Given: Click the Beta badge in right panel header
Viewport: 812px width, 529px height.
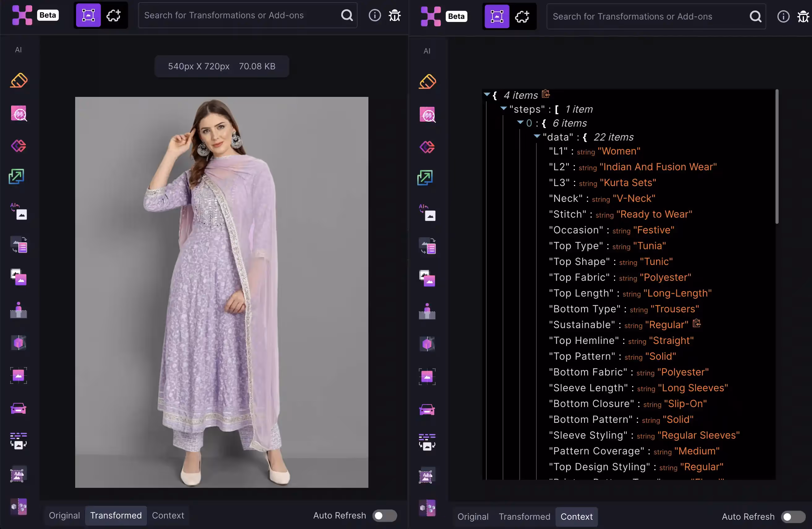Looking at the screenshot, I should (x=456, y=16).
